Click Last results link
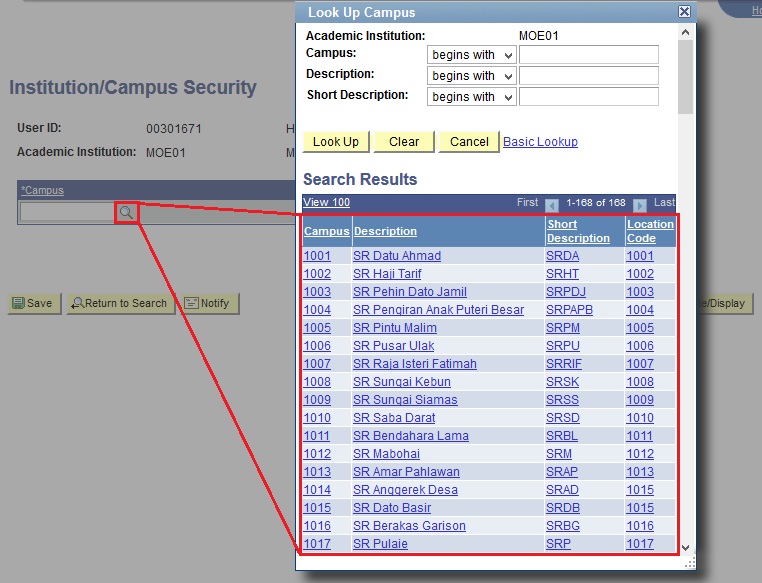762x583 pixels. pyautogui.click(x=664, y=202)
